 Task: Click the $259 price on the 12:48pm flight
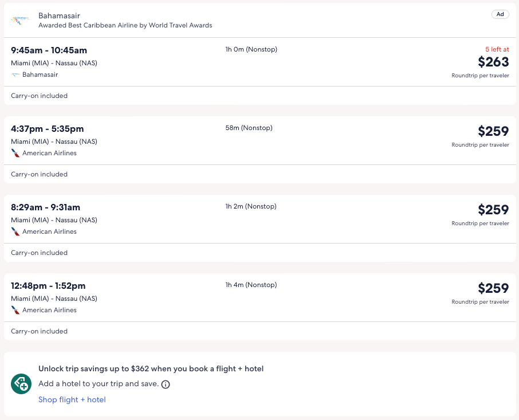[493, 288]
